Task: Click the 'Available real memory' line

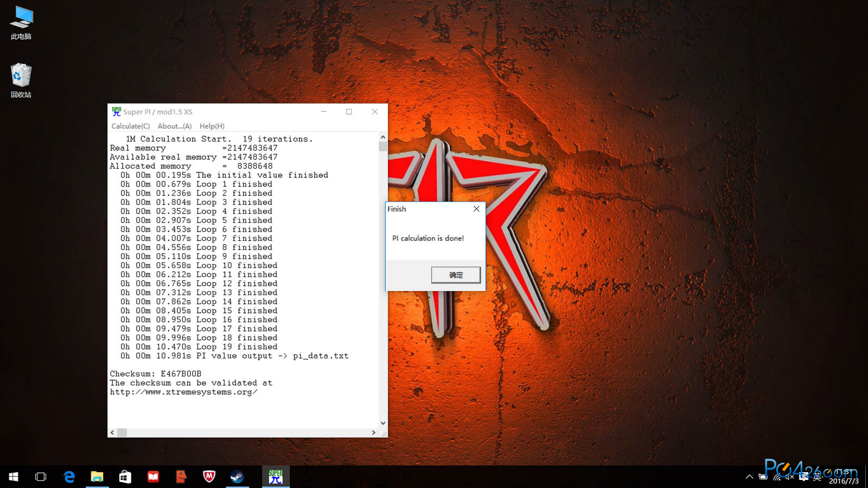Action: (x=194, y=157)
